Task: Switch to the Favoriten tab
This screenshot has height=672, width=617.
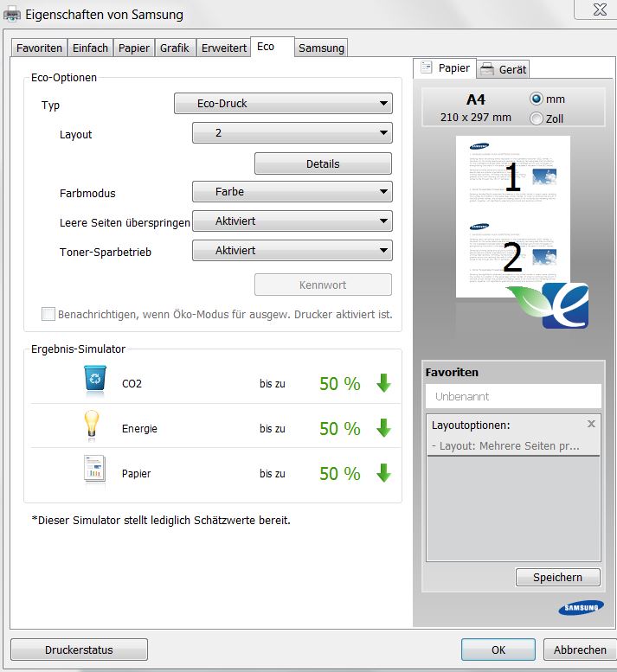Action: pyautogui.click(x=39, y=48)
